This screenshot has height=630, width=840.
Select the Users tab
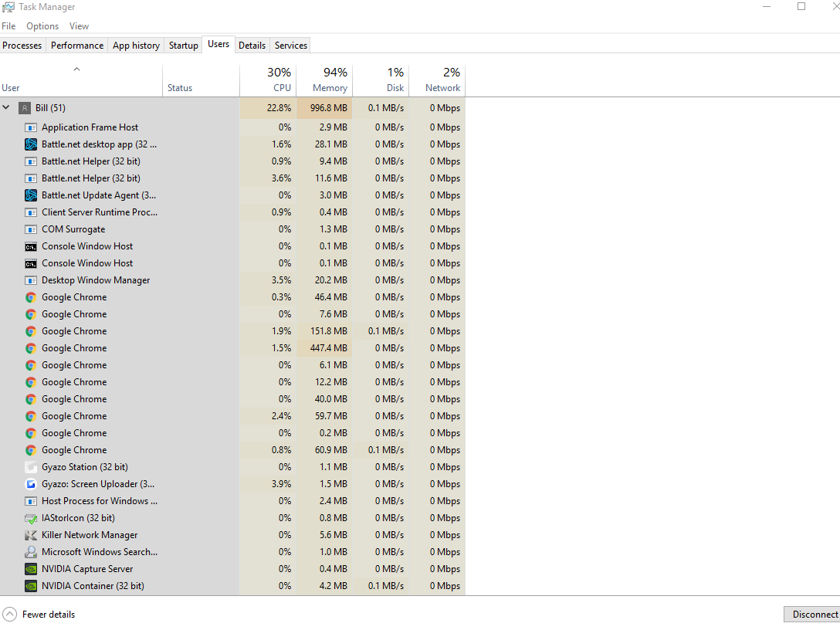218,45
